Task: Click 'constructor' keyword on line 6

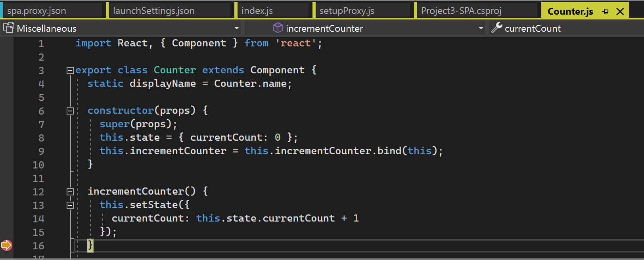Action: pyautogui.click(x=121, y=111)
